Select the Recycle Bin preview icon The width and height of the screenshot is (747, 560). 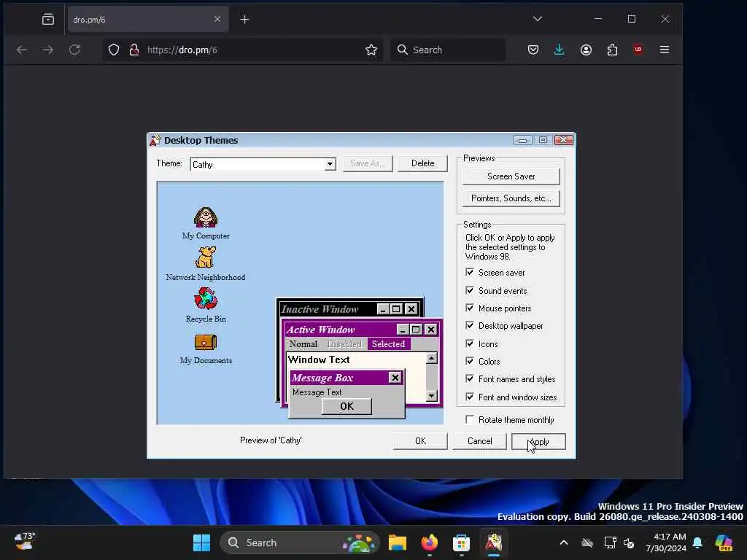click(x=205, y=298)
